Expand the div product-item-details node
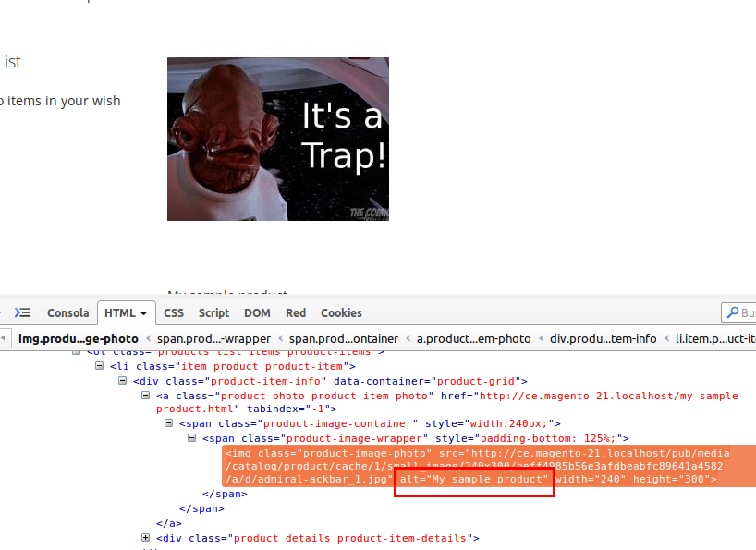756x550 pixels. coord(146,538)
